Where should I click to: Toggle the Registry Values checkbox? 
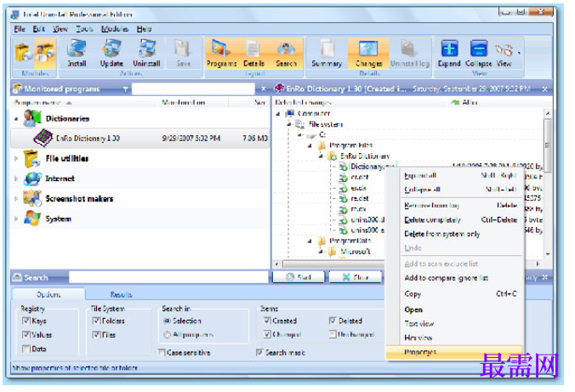[x=26, y=334]
